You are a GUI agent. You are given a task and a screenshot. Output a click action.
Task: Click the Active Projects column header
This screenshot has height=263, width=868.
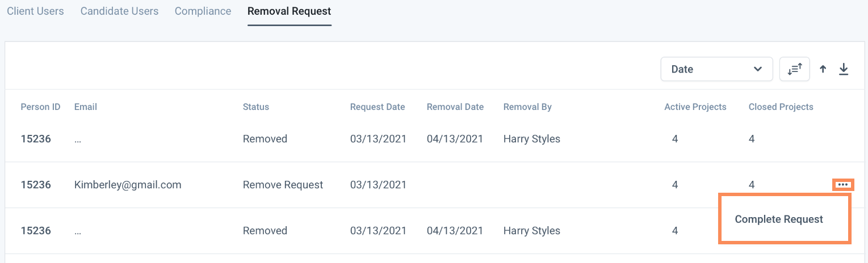[695, 107]
